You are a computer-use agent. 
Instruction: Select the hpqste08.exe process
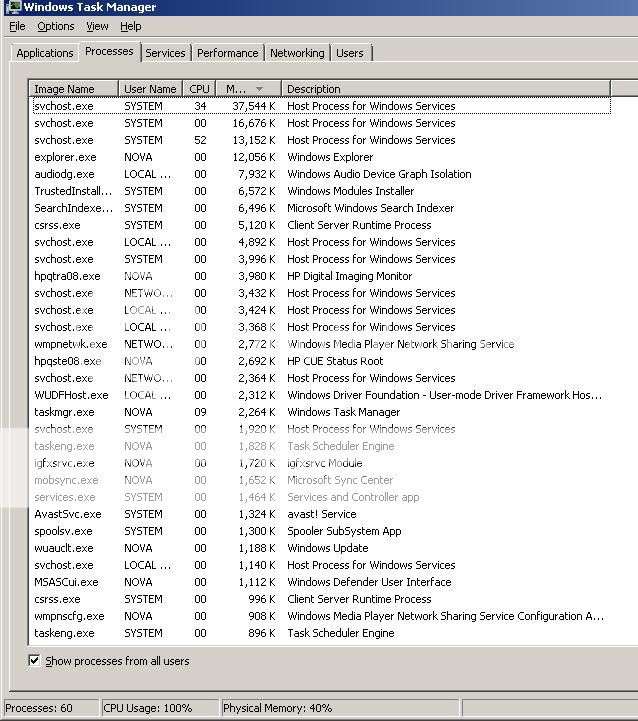322,361
